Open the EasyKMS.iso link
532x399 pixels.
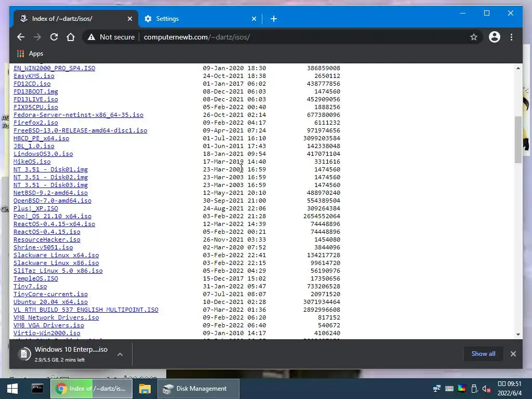point(34,76)
